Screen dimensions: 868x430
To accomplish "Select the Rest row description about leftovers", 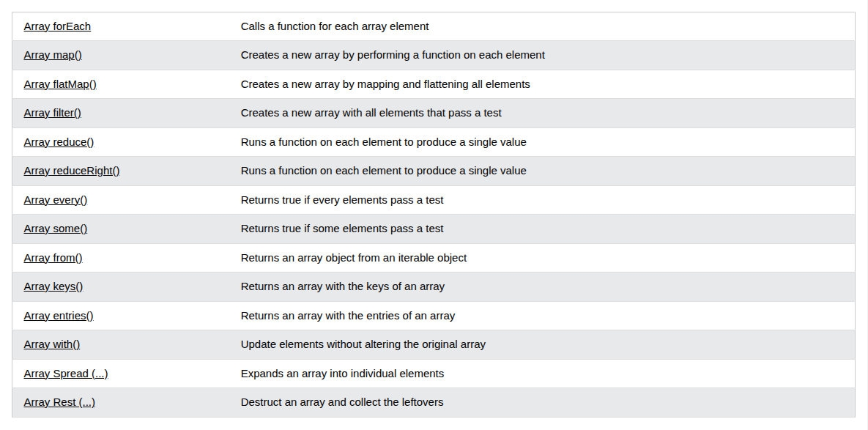I will coord(342,401).
